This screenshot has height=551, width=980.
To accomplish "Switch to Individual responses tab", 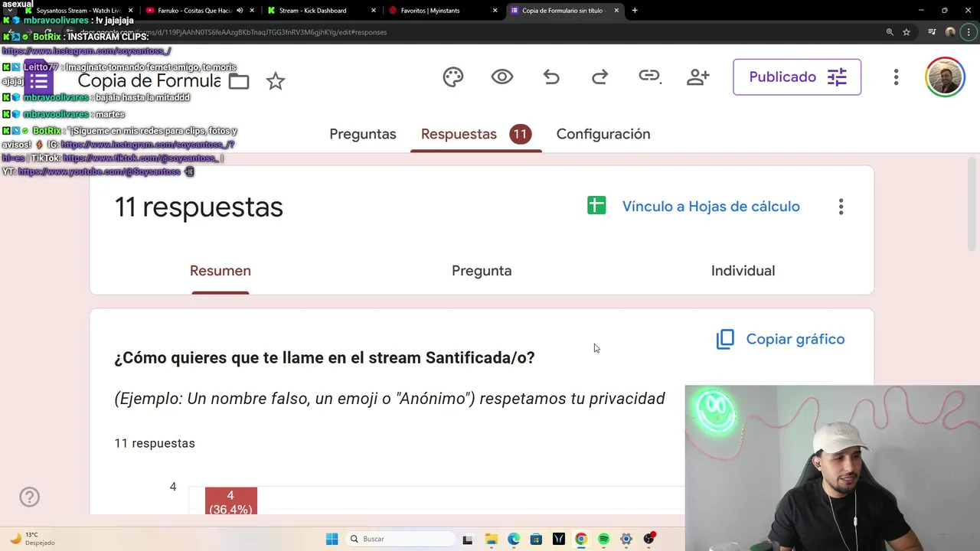I will (x=743, y=271).
